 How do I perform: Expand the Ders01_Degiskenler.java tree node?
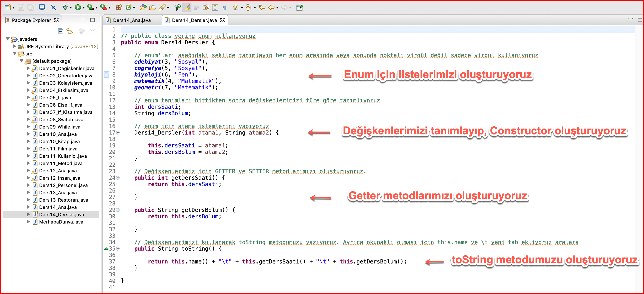28,68
